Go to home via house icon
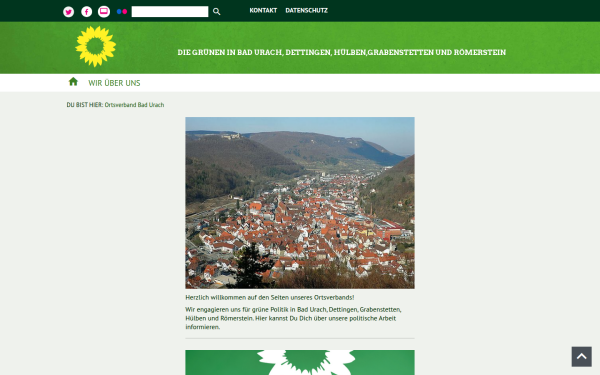This screenshot has width=600, height=375. point(73,82)
